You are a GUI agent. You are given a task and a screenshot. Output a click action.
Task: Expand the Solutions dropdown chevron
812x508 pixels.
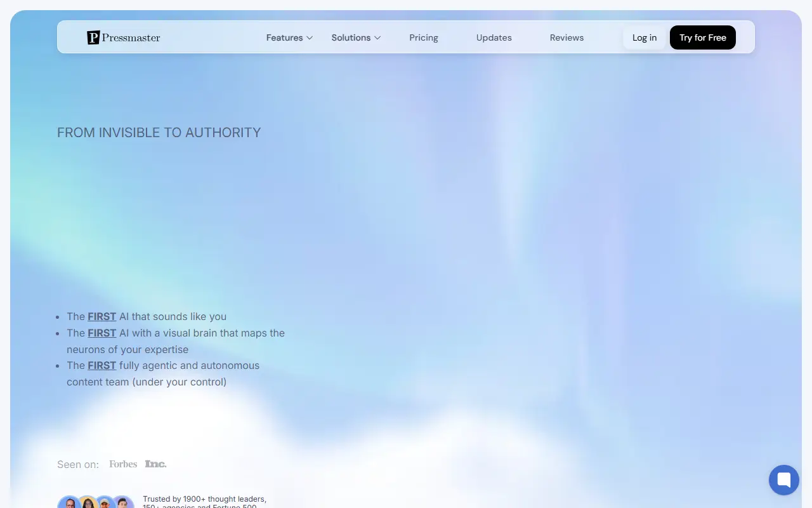[377, 37]
